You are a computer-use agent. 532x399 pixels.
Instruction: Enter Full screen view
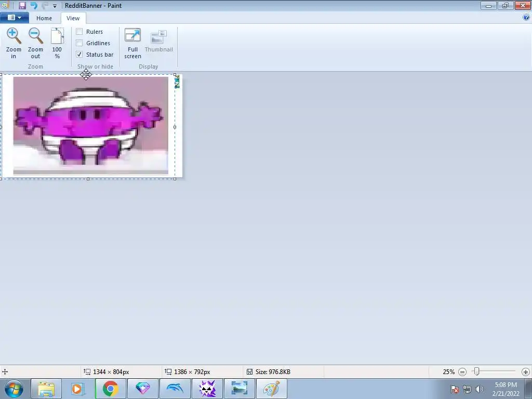pyautogui.click(x=132, y=43)
